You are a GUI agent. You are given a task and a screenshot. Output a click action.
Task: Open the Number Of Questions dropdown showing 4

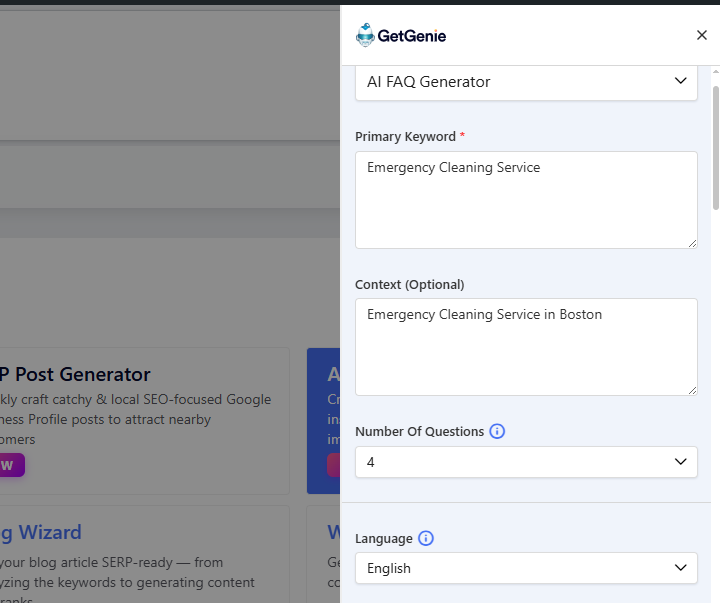(x=526, y=462)
